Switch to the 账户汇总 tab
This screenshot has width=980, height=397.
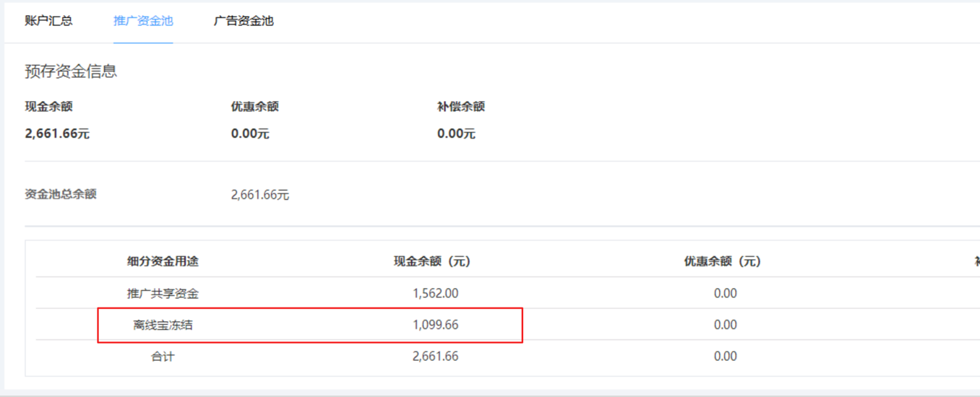[48, 21]
